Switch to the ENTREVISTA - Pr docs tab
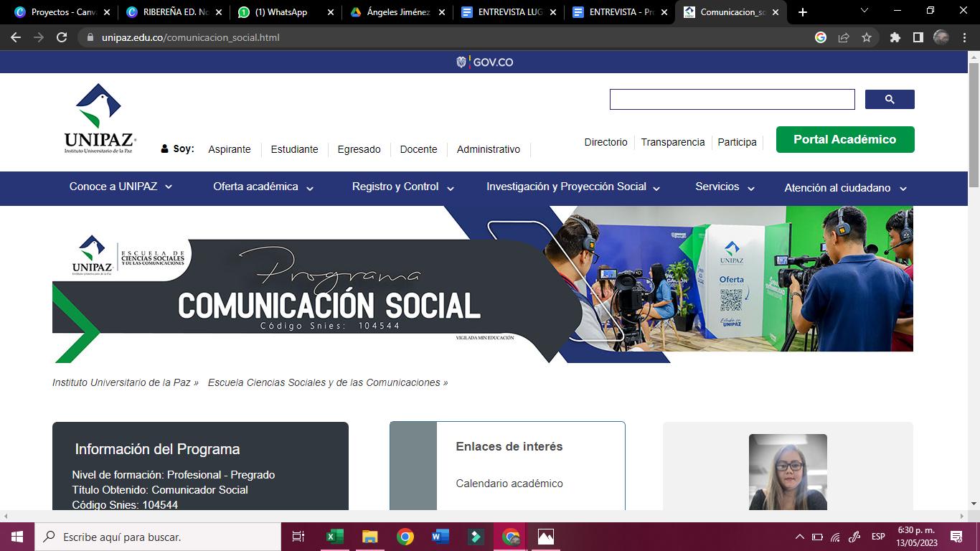The height and width of the screenshot is (551, 980). click(621, 12)
